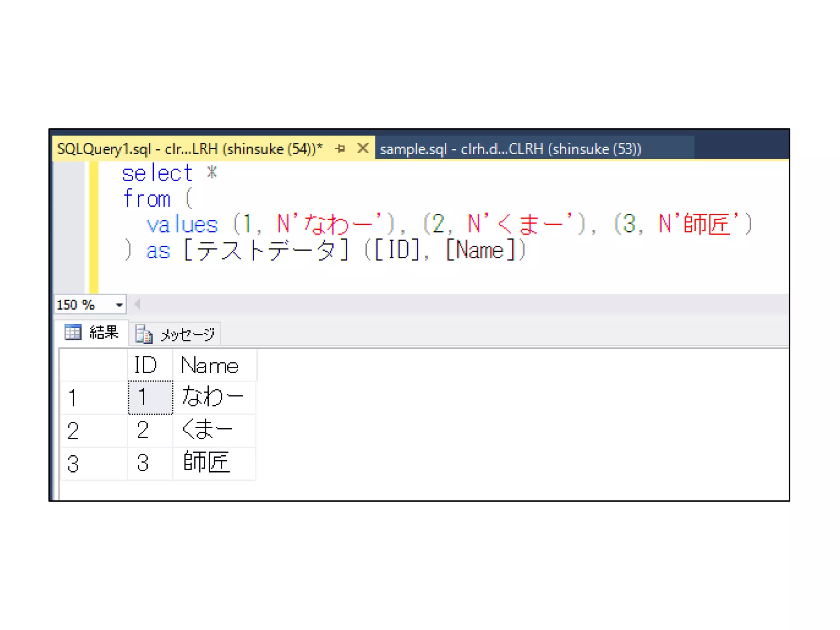Screen dimensions: 840x630
Task: Click the messages document icon
Action: point(144,334)
